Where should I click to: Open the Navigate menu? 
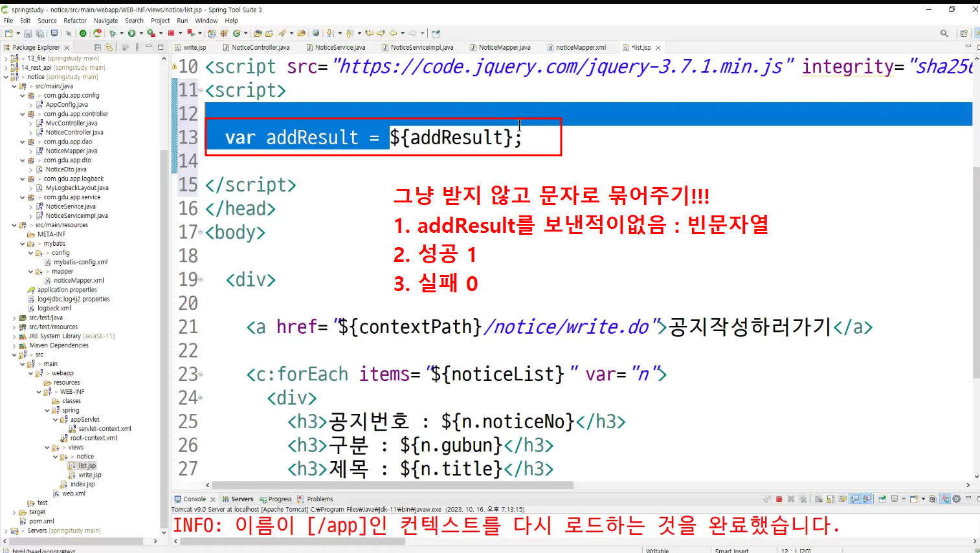(x=106, y=21)
